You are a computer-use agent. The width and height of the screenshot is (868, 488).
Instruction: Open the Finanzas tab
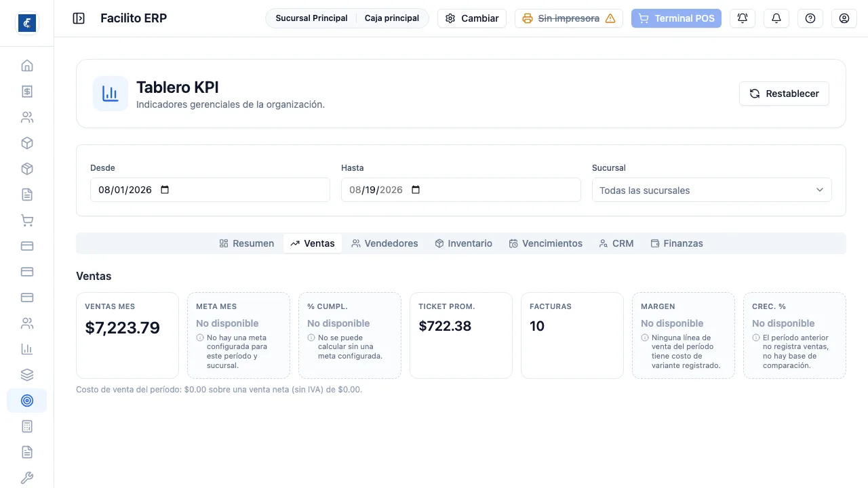[677, 243]
